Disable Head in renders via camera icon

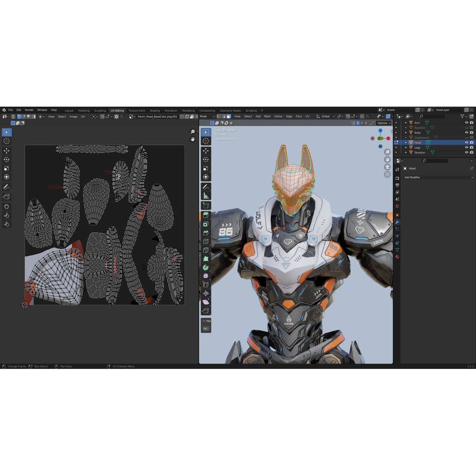[472, 142]
